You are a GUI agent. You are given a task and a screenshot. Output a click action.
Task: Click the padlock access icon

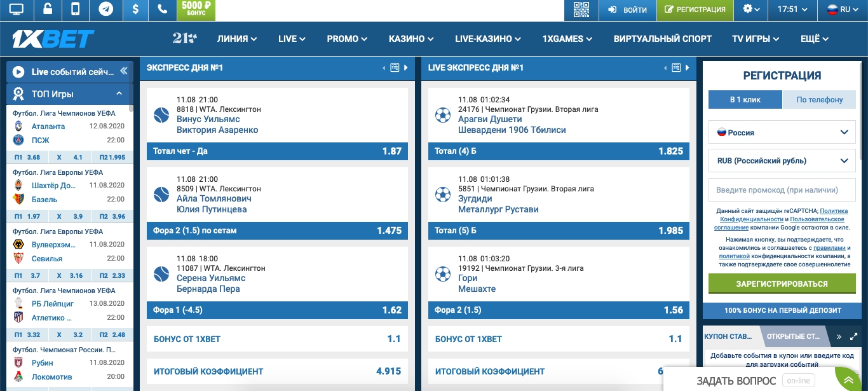point(48,10)
